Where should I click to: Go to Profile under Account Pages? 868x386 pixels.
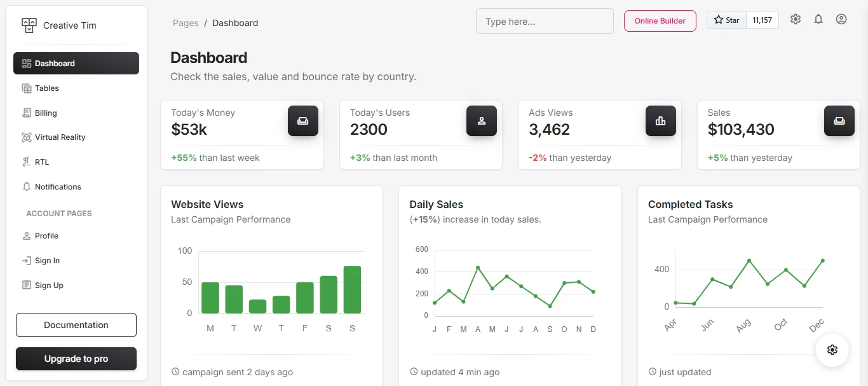[45, 235]
